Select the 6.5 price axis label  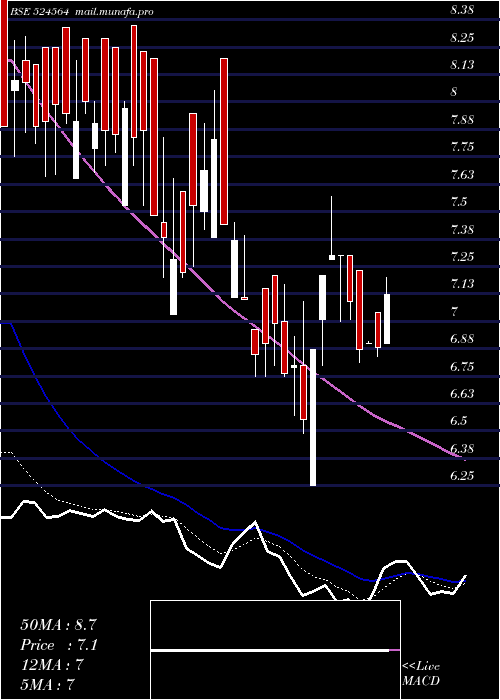458,422
